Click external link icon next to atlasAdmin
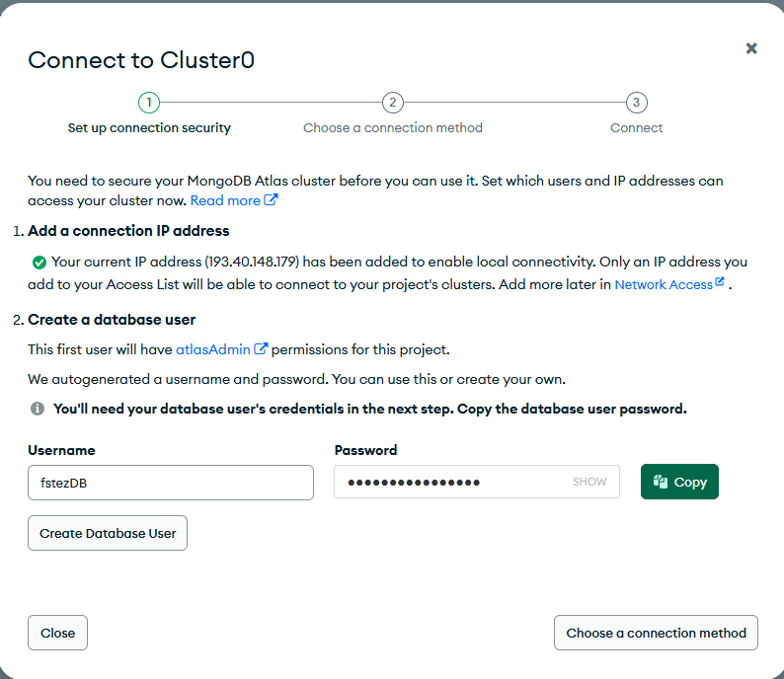 (x=262, y=349)
